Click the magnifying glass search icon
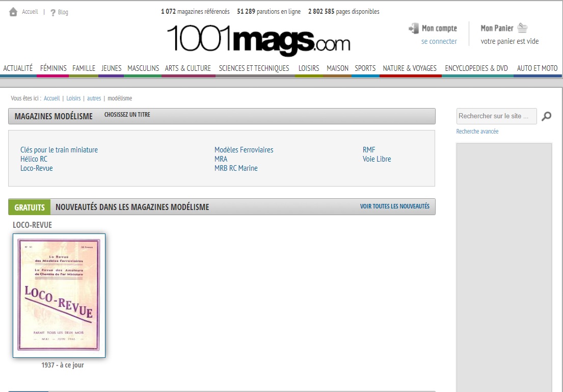563x392 pixels. pos(546,116)
